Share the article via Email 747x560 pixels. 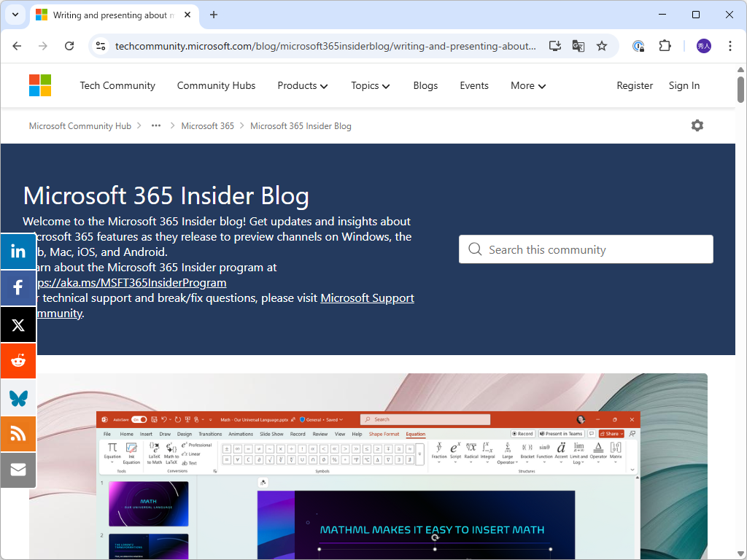pyautogui.click(x=18, y=470)
